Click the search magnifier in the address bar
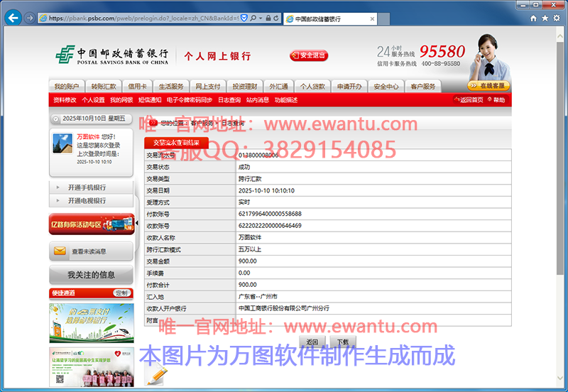 click(253, 18)
